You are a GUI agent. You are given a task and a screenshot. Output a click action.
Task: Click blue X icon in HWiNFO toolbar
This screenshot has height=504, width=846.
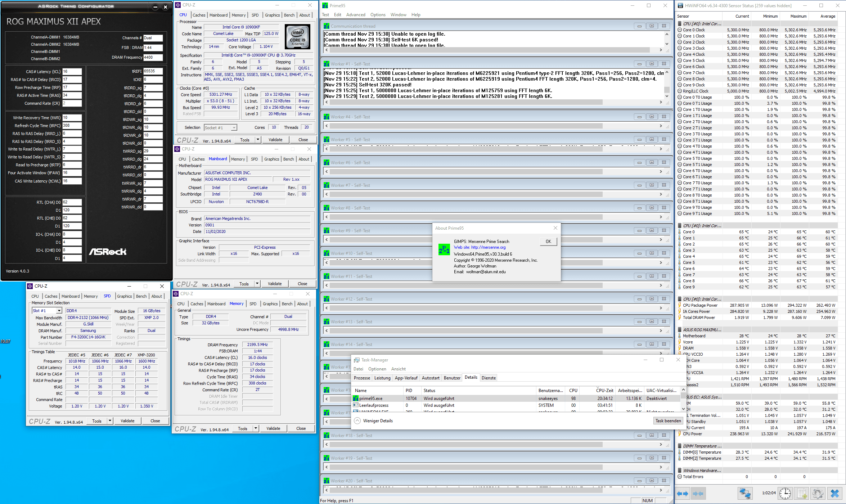[835, 493]
